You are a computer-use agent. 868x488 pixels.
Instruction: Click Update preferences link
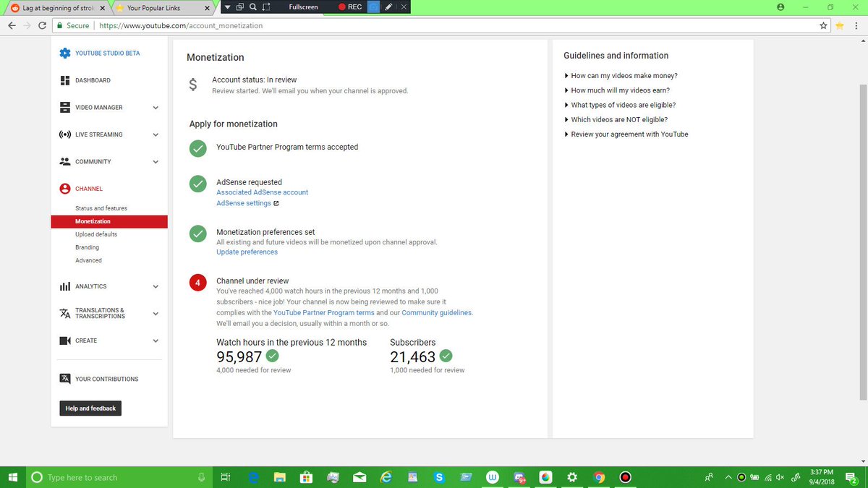pos(247,252)
